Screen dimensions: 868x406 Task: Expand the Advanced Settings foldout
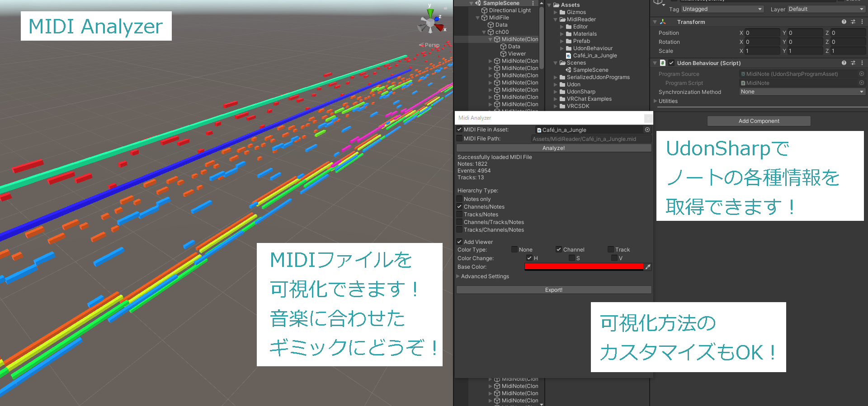click(x=483, y=276)
